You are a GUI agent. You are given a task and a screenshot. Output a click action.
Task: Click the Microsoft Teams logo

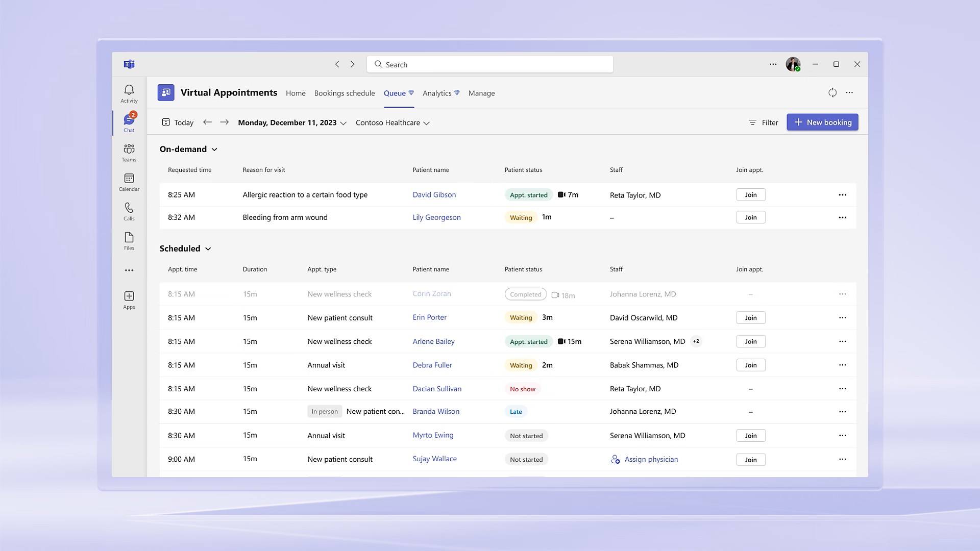click(x=129, y=64)
